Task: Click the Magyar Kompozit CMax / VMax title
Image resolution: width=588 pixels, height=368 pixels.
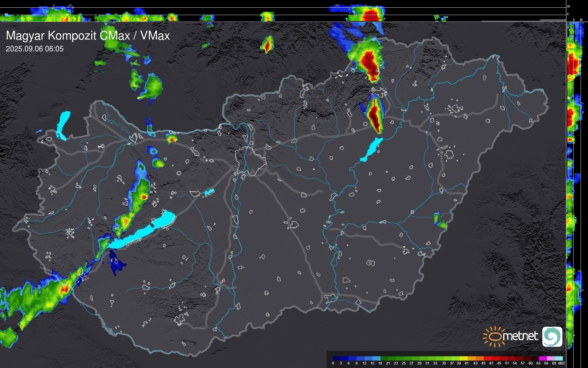Action: coord(88,36)
